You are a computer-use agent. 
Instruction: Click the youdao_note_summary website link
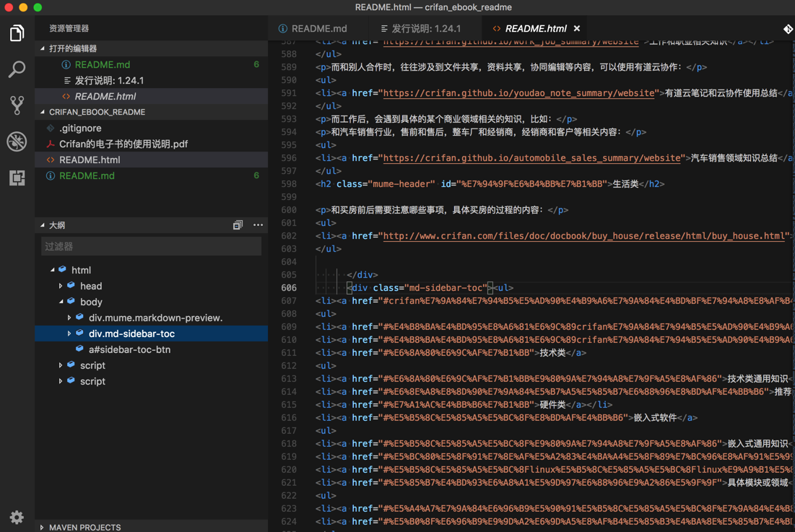(x=518, y=93)
